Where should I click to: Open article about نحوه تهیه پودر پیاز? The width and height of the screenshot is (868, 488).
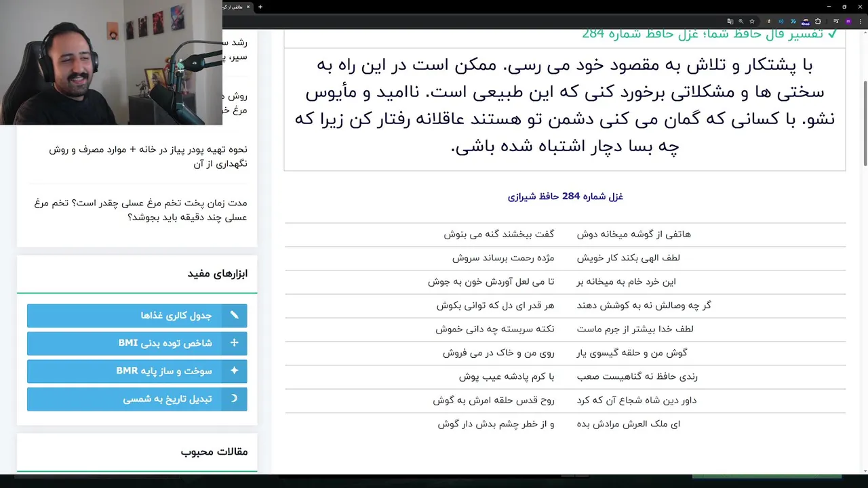coord(148,157)
